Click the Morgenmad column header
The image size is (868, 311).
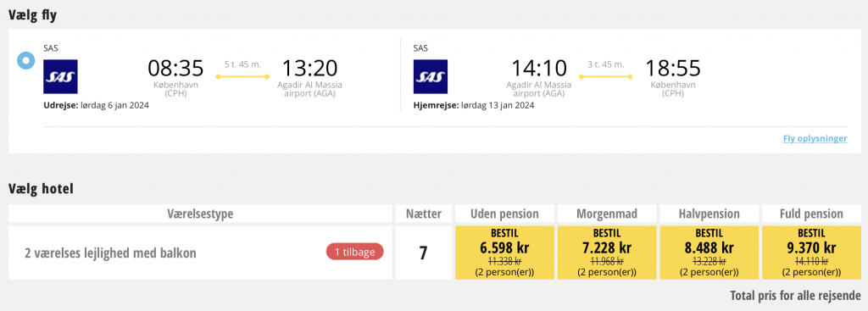(x=607, y=214)
